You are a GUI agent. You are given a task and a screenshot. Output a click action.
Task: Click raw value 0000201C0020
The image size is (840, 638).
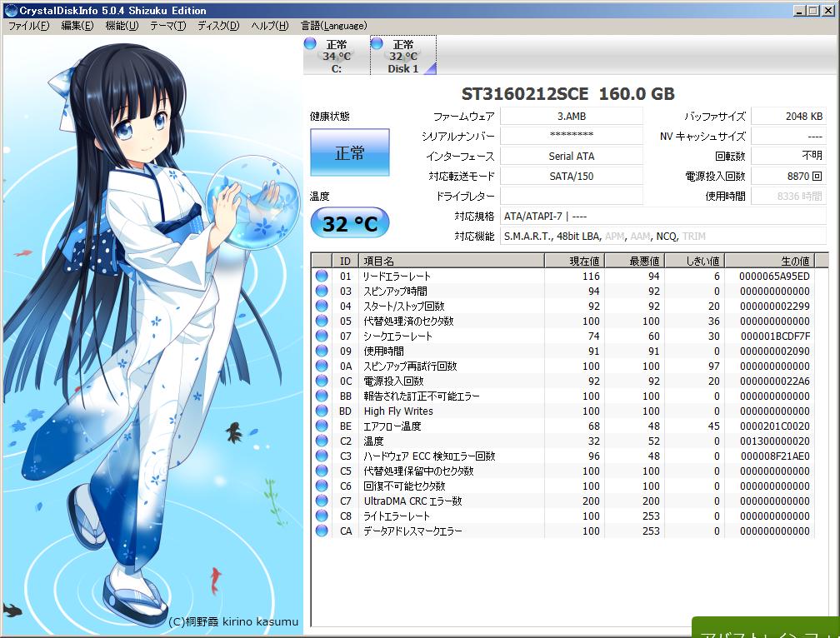click(775, 426)
